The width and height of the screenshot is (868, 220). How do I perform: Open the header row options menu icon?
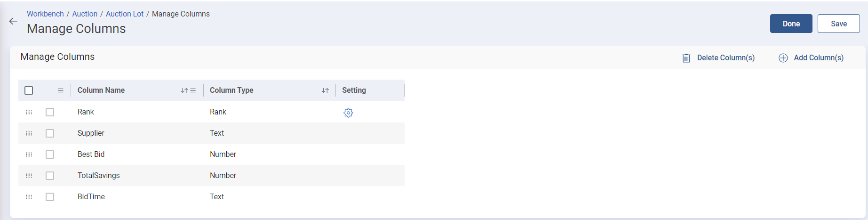pos(61,90)
